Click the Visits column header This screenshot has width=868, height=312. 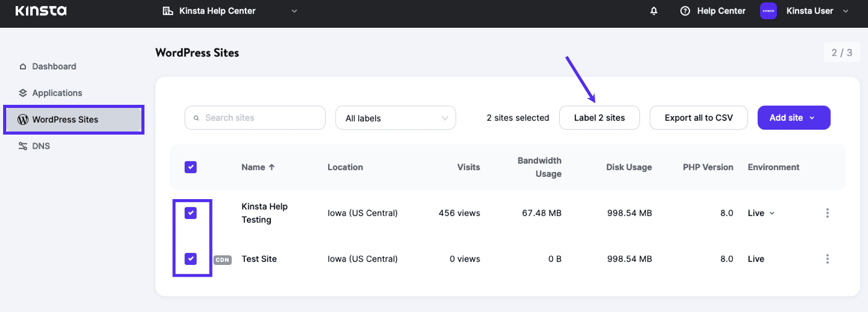coord(469,167)
